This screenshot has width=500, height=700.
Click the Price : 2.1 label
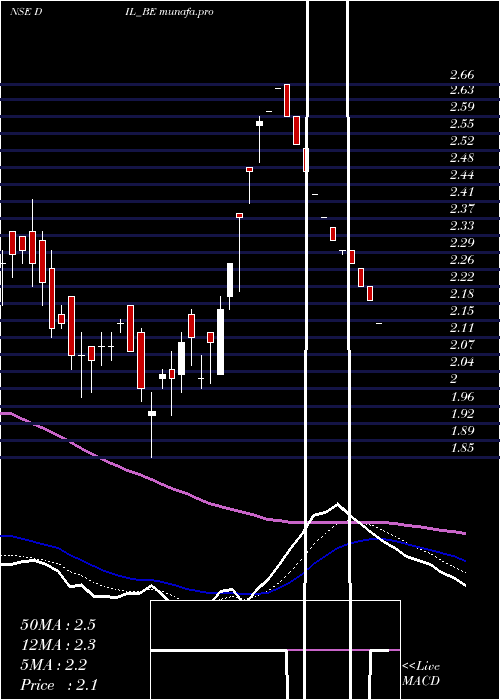59,685
